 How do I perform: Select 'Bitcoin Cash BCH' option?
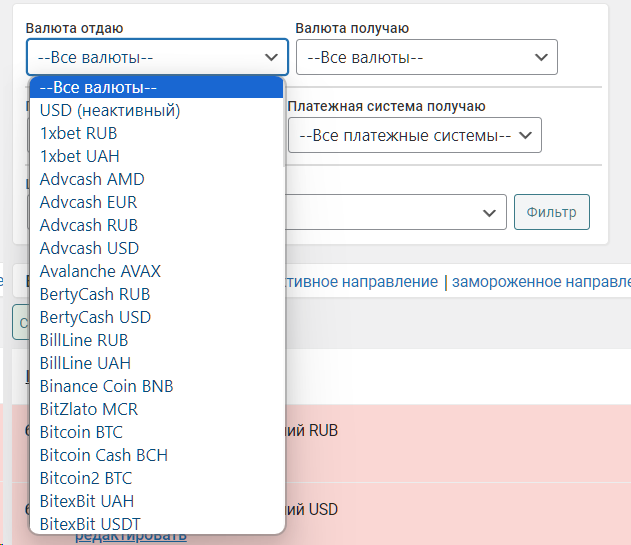pos(104,455)
